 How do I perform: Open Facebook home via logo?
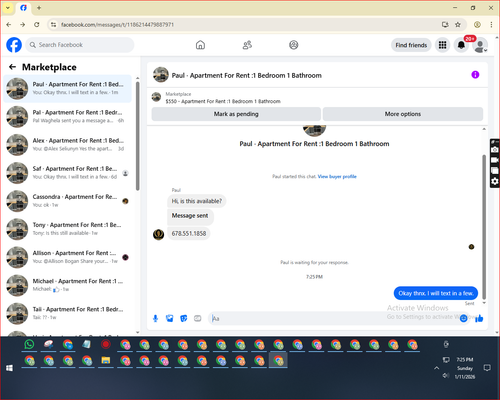[14, 45]
